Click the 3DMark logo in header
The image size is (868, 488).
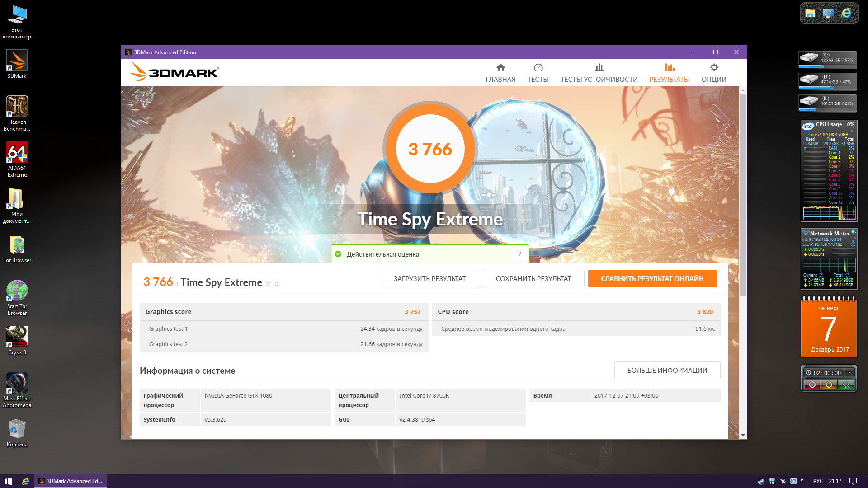point(174,72)
